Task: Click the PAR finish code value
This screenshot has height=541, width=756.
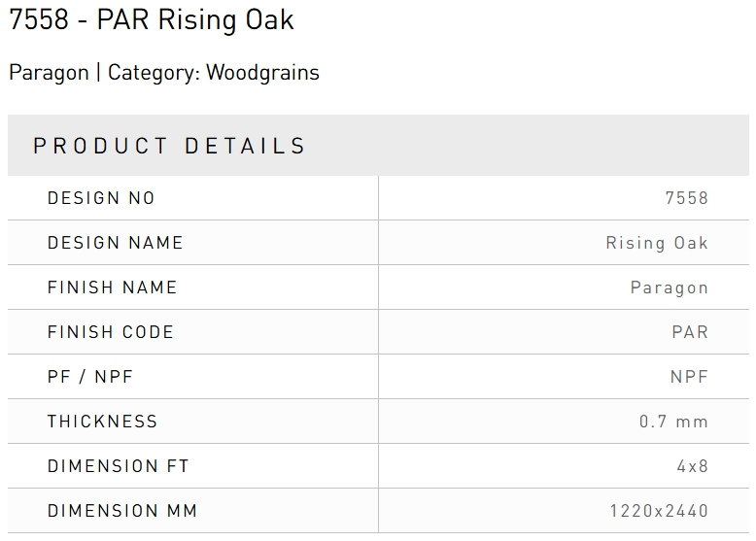Action: [690, 332]
